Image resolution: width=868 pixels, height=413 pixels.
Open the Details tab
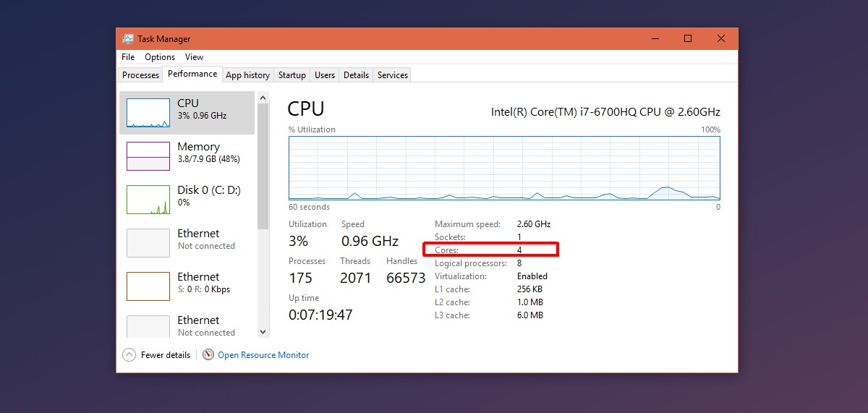[x=356, y=75]
